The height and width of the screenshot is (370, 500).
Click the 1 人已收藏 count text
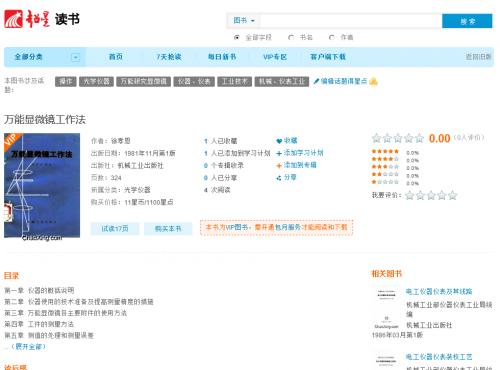[x=221, y=141]
